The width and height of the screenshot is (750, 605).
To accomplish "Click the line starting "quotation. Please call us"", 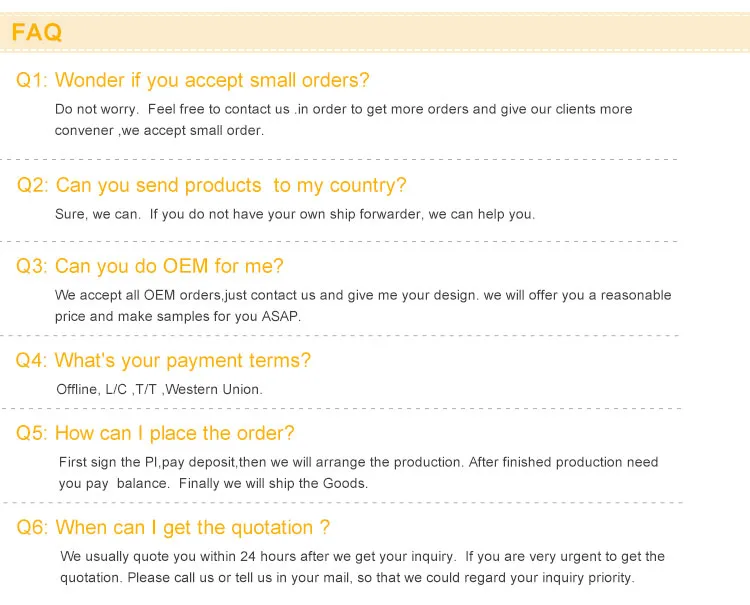I will coord(347,577).
